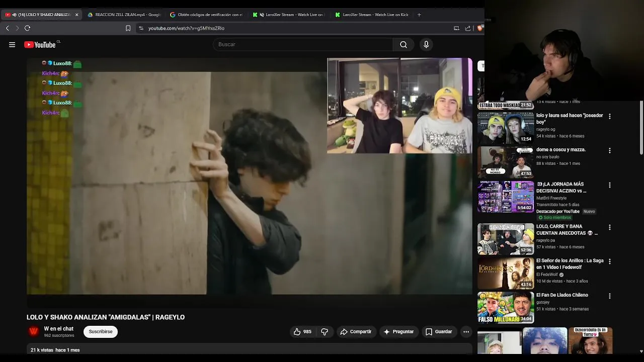Open options menu for LA JORNADA MÁS DECISIVA
The width and height of the screenshot is (644, 362).
coord(610,185)
